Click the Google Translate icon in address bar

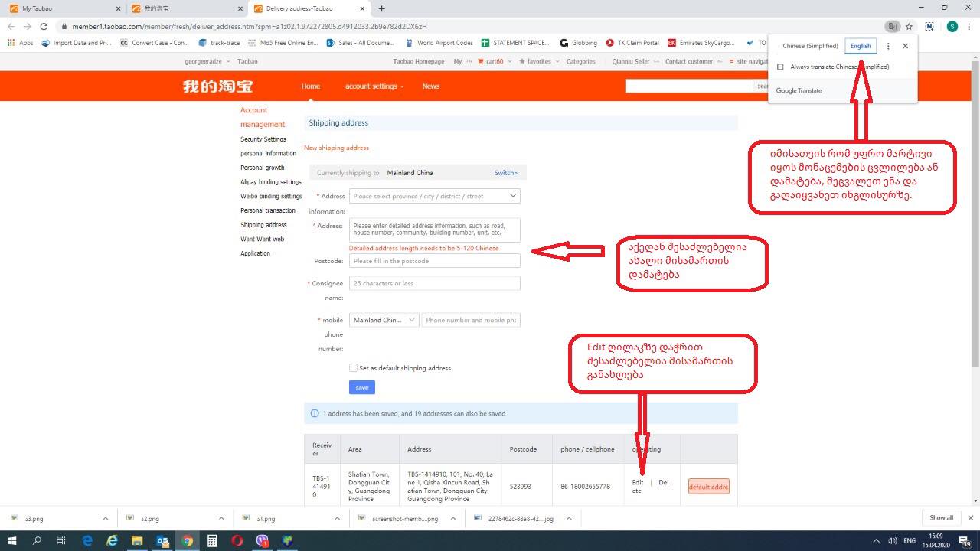point(892,26)
